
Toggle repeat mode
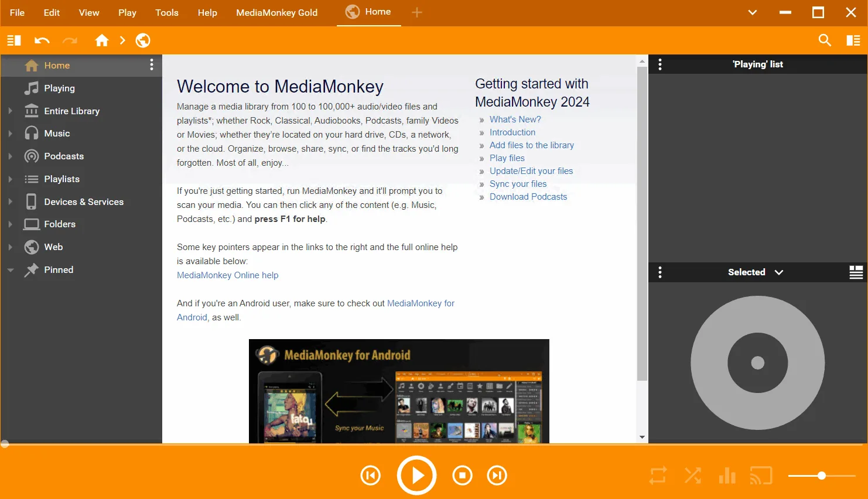coord(658,476)
